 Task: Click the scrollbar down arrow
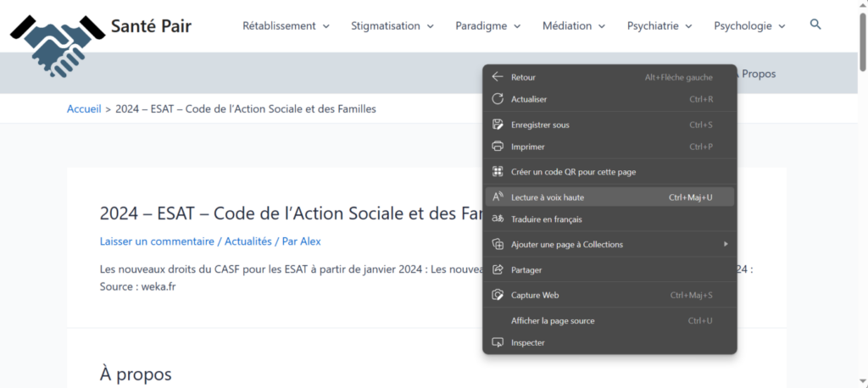pos(862,381)
